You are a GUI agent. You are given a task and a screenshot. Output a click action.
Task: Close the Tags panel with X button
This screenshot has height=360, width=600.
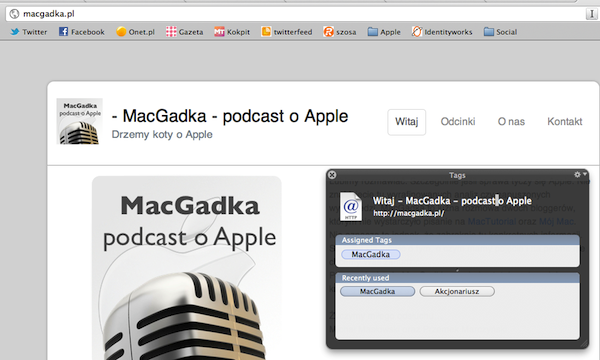(332, 175)
